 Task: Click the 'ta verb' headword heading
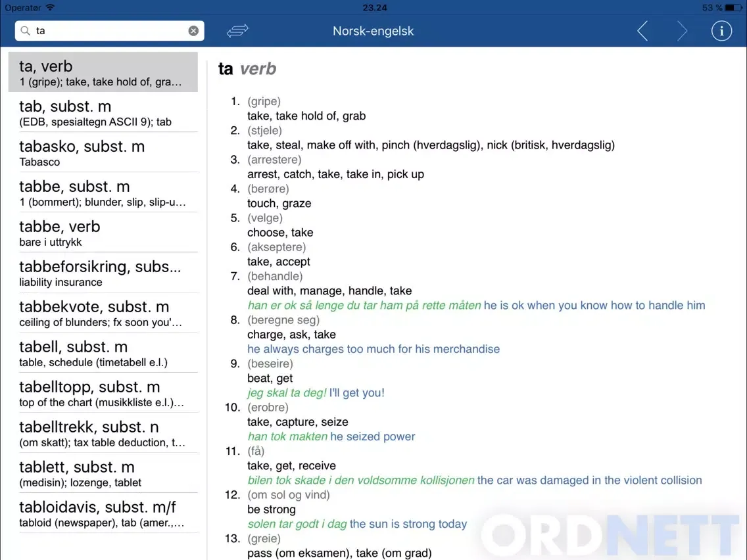point(247,69)
